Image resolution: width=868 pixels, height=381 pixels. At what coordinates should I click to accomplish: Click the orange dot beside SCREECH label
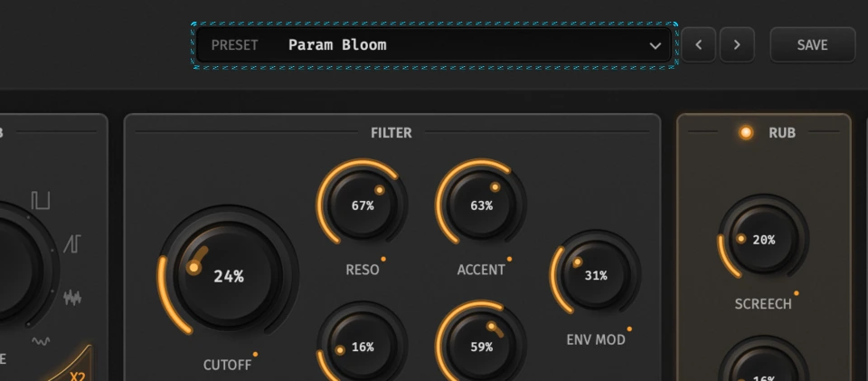(796, 293)
